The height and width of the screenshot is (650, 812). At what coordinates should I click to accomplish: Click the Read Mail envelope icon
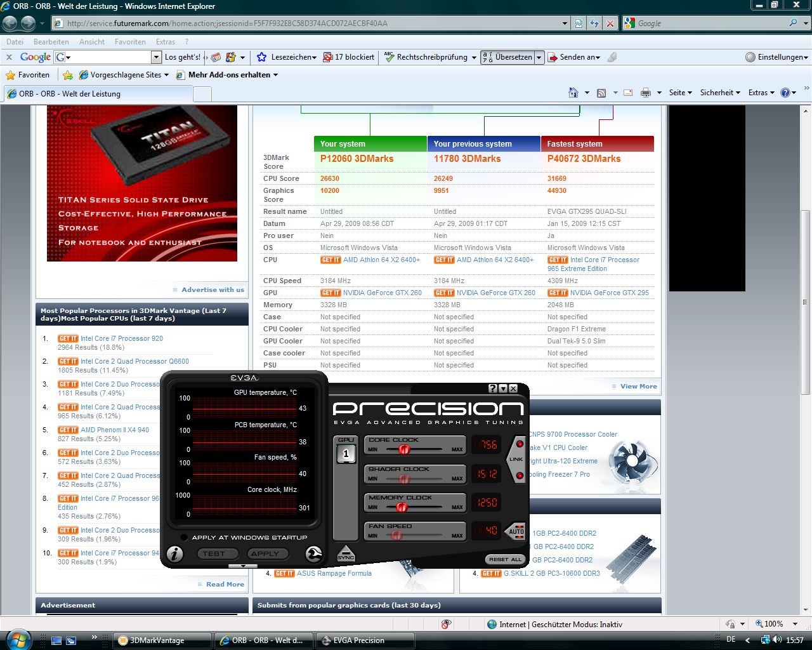pos(628,93)
